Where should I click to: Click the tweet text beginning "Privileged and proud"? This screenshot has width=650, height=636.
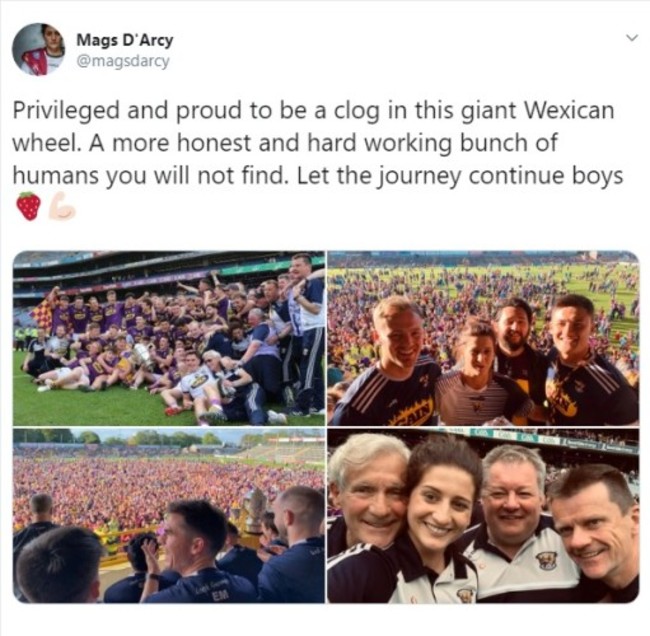pos(318,143)
